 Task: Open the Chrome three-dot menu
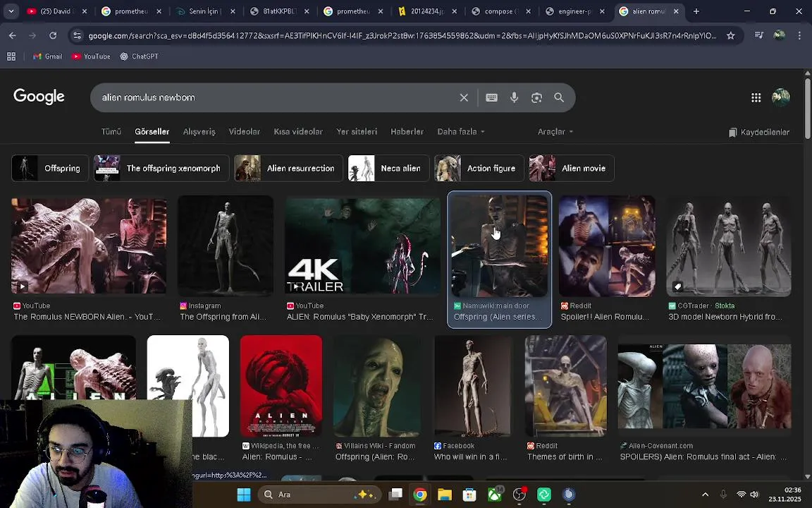pos(799,35)
